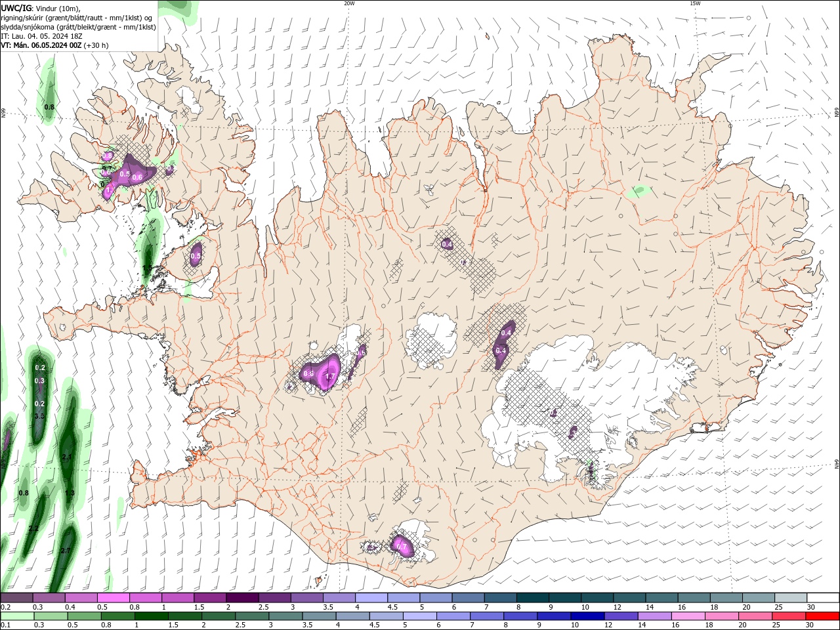
Task: Click the 'slydda/snjókoma (grátt/bleikt/grænt - mm/1klst)' line
Action: (x=79, y=27)
